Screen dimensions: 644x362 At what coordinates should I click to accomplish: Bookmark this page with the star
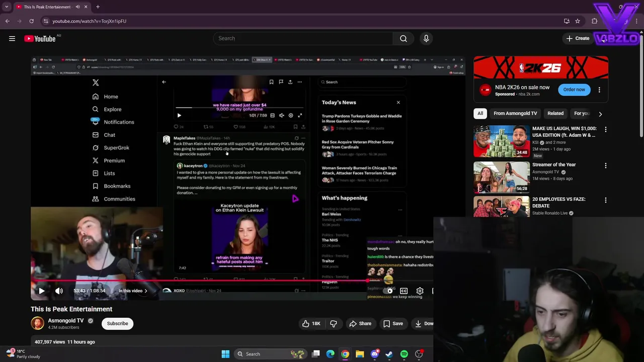(578, 21)
